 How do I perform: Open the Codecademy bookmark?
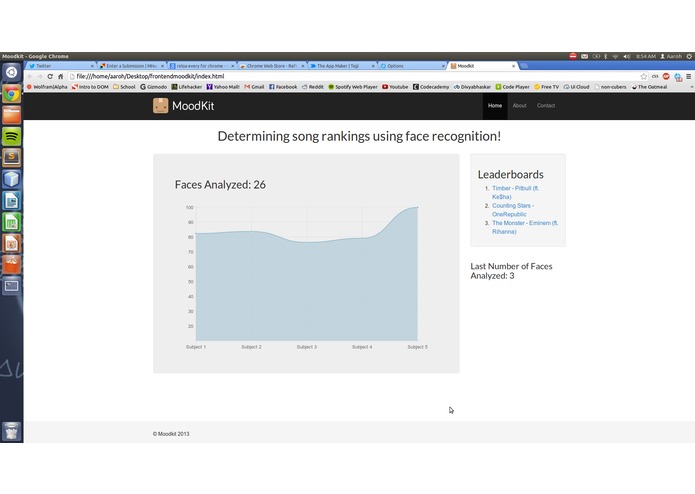(431, 87)
